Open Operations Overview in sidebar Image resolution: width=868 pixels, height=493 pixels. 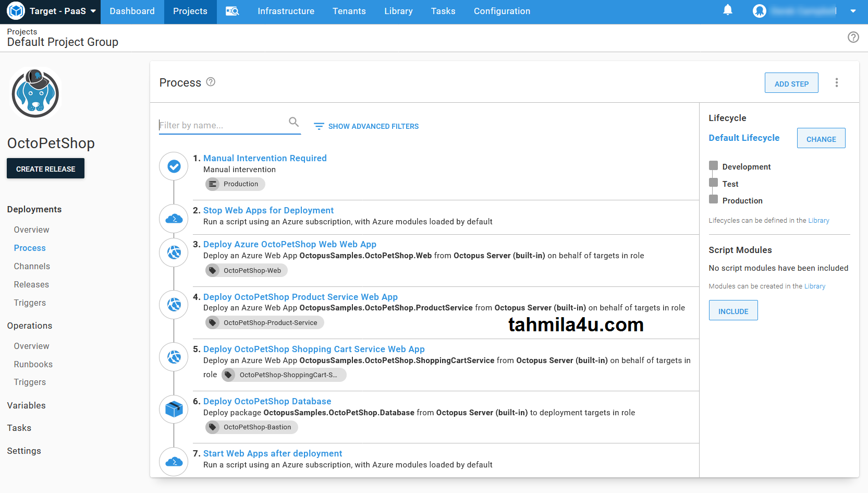click(x=31, y=346)
